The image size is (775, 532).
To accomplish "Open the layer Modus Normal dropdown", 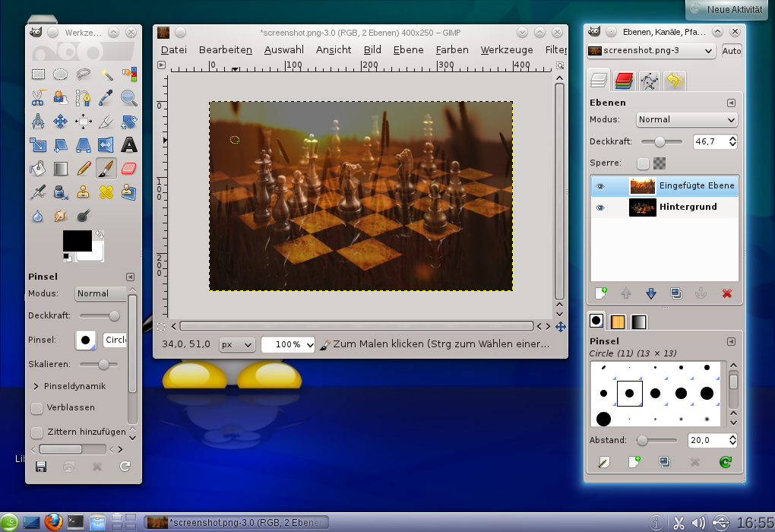I will 687,119.
